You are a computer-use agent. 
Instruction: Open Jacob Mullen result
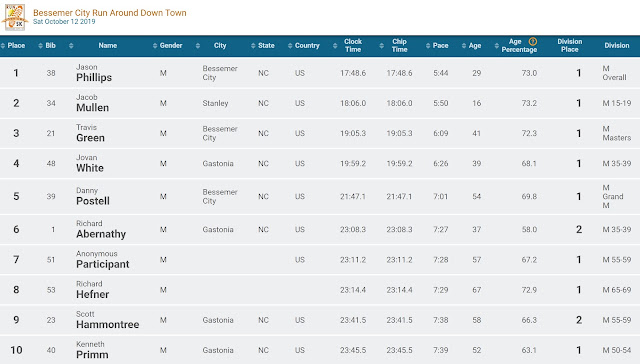[x=93, y=103]
